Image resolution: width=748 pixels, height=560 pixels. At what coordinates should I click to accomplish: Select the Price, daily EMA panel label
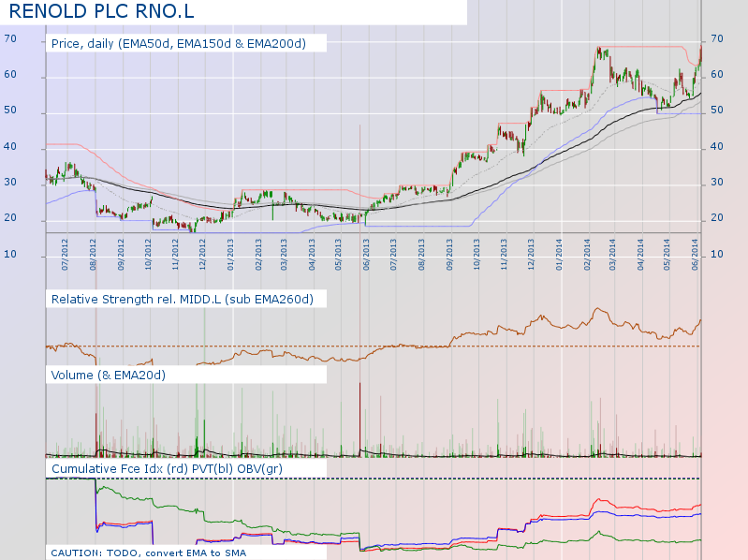179,43
